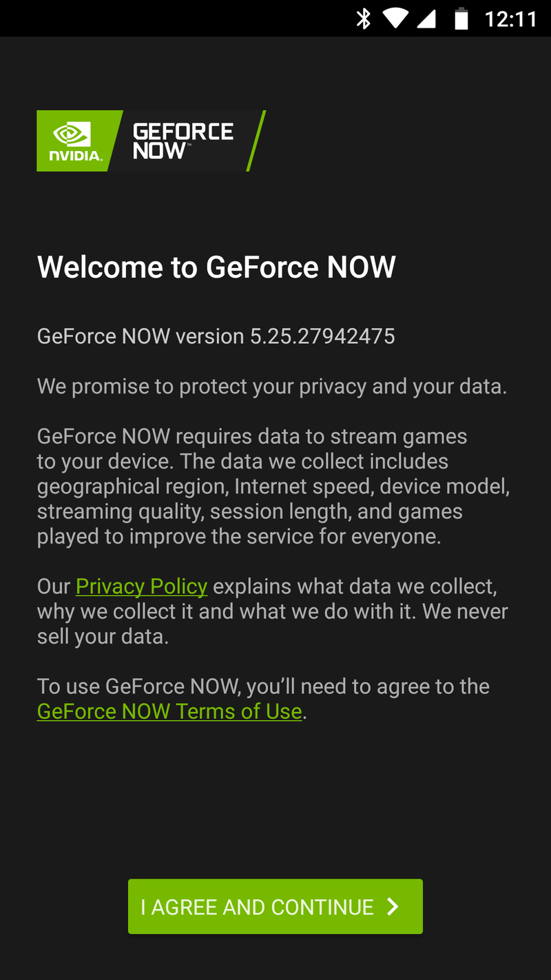Click the version 5.25.27942475 text

216,336
